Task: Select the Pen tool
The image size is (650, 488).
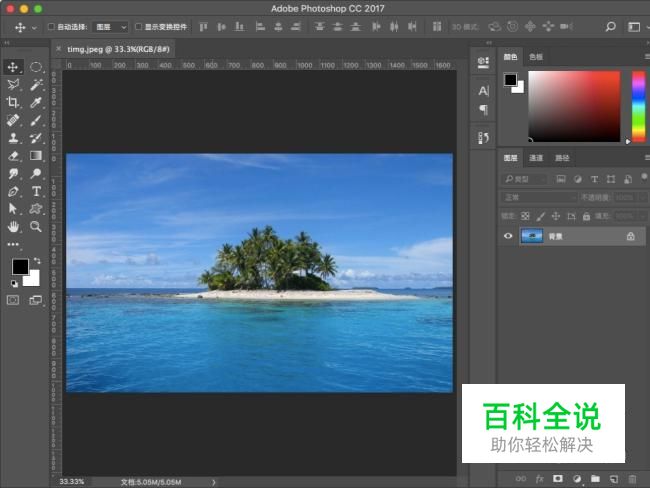Action: click(x=13, y=191)
